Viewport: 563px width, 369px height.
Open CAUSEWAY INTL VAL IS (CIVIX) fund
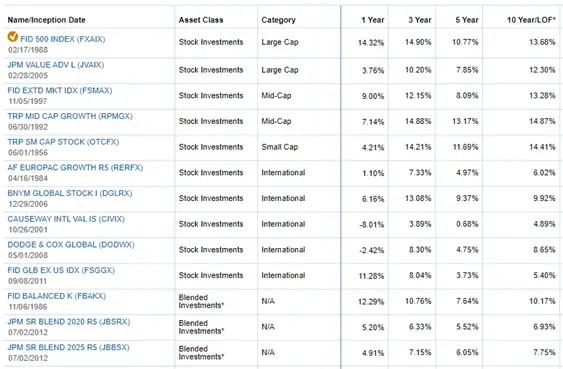pyautogui.click(x=66, y=219)
